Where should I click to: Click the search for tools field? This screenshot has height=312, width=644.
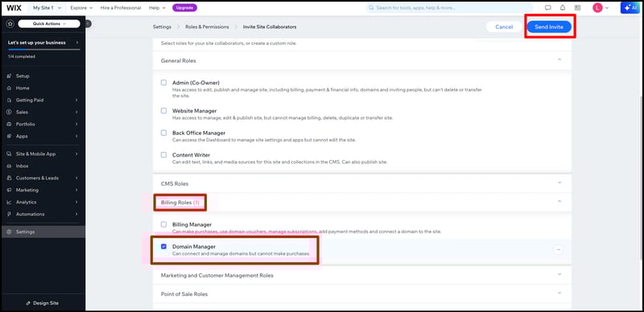pyautogui.click(x=449, y=8)
